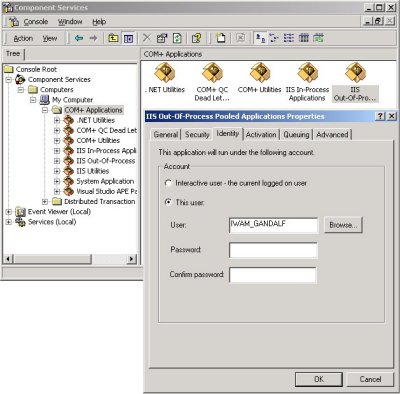The width and height of the screenshot is (400, 394).
Task: Click OK in the Properties dialog
Action: [x=319, y=379]
